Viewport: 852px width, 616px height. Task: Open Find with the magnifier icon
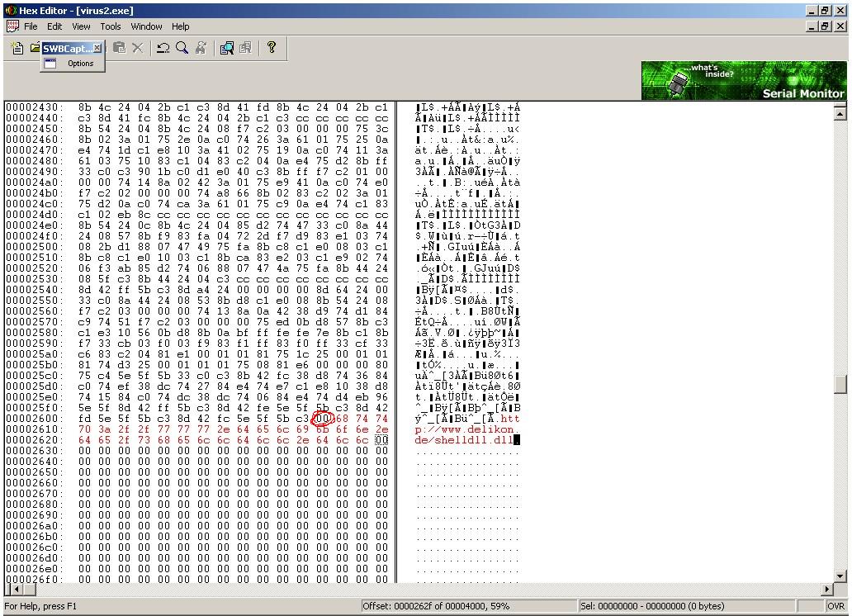182,49
